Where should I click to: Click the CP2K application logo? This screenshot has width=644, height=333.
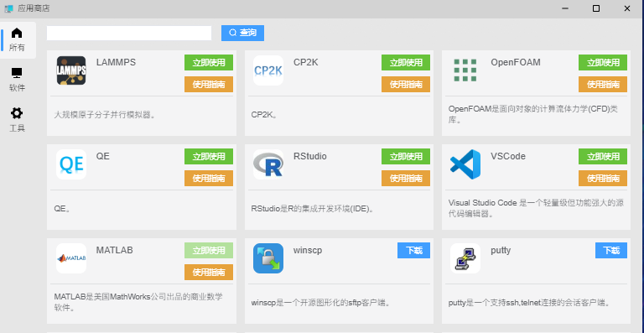(268, 70)
